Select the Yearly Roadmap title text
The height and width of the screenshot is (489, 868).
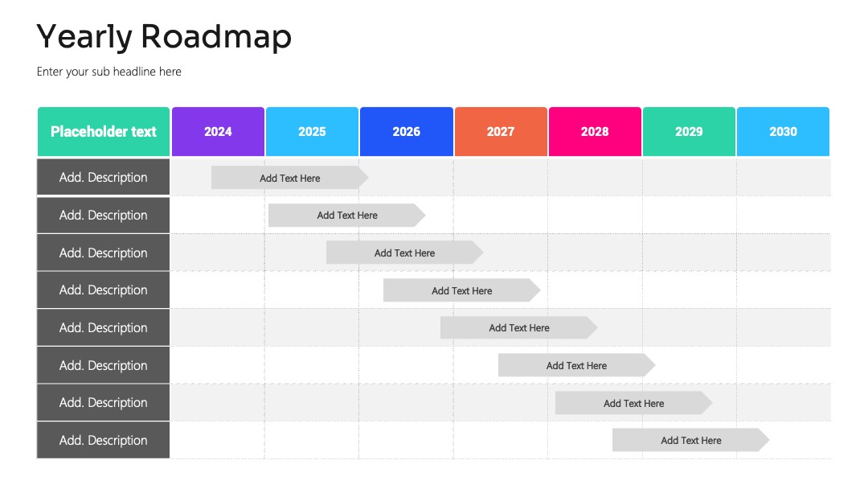point(164,38)
